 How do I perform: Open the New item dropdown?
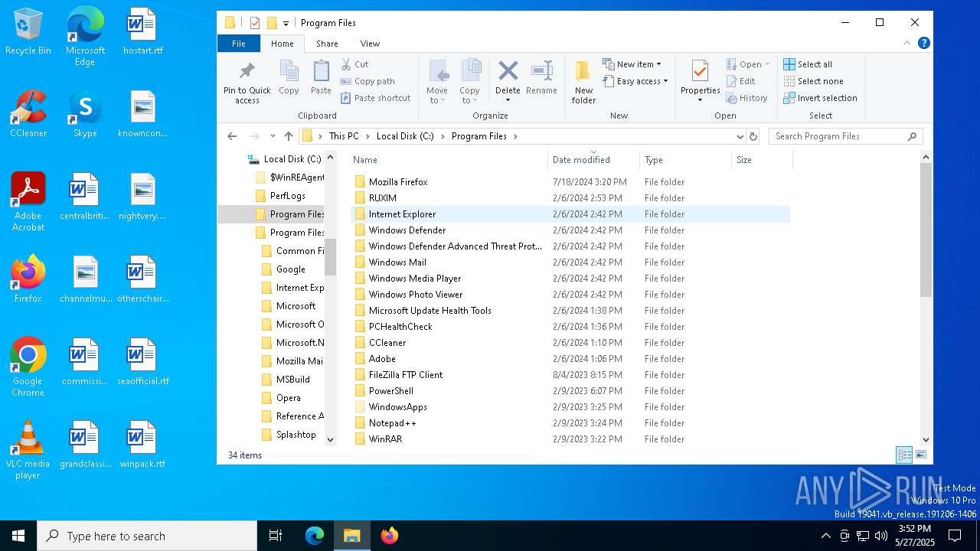[x=632, y=64]
